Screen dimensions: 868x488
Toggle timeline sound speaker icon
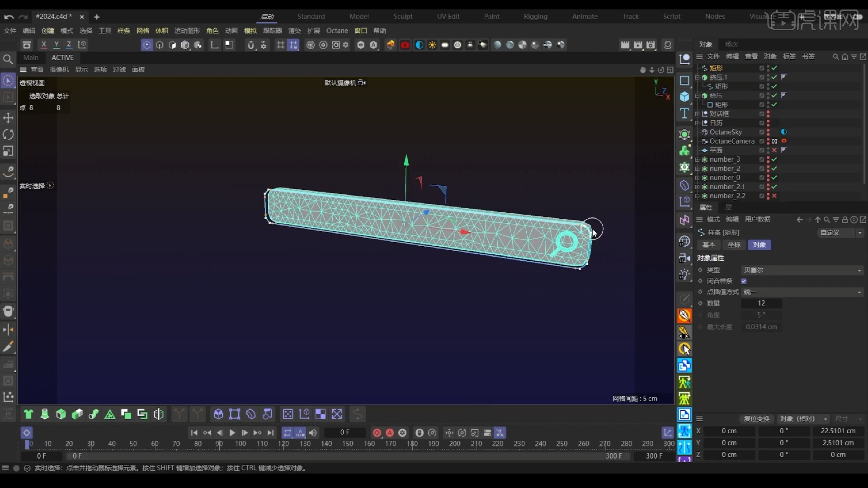click(313, 432)
